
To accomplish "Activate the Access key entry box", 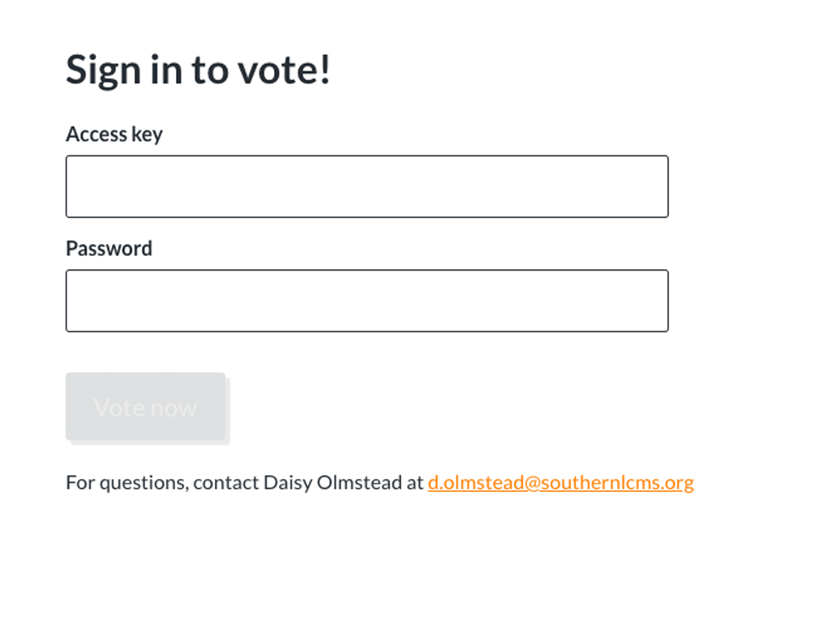I will (x=366, y=186).
